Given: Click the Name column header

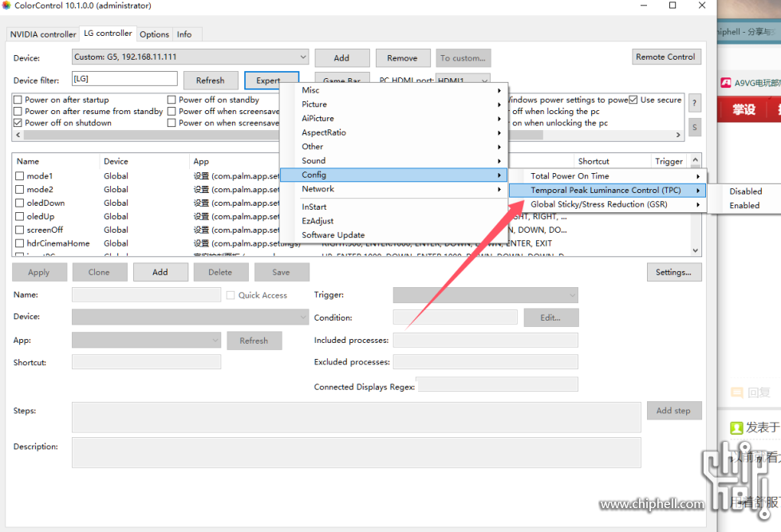Looking at the screenshot, I should (x=56, y=161).
